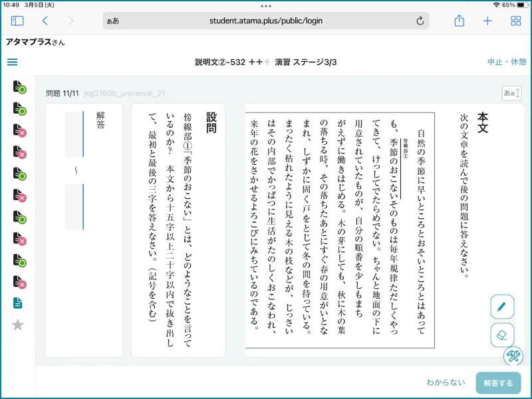
Task: Click the 問題 11/11 label
Action: click(63, 93)
